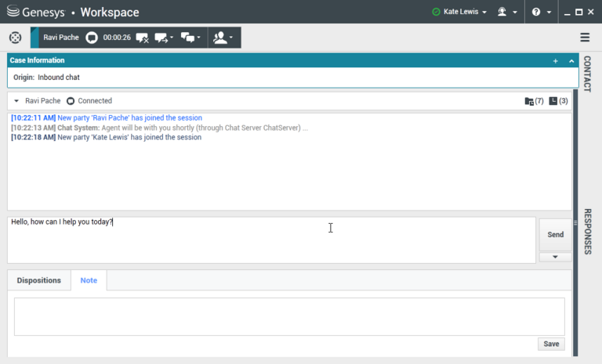Click the round supporting views icon
This screenshot has width=602, height=364.
point(15,38)
